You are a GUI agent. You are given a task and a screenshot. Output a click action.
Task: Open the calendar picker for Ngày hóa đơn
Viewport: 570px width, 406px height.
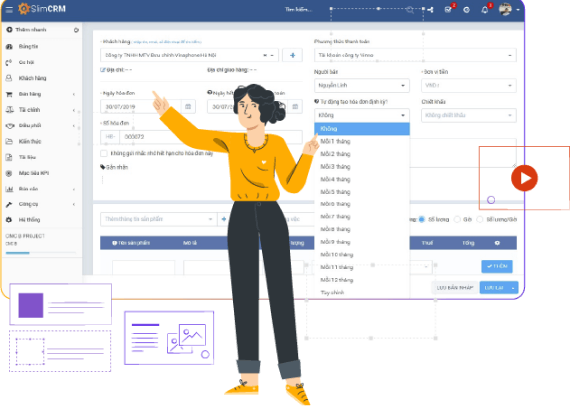tap(188, 106)
